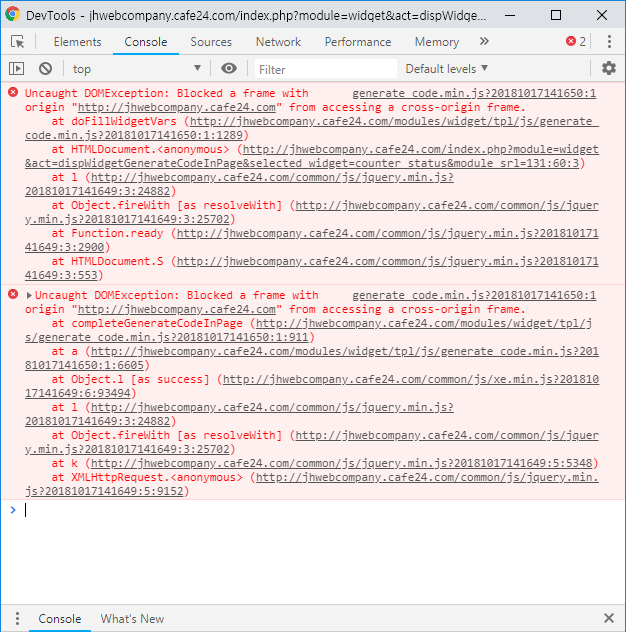Image resolution: width=626 pixels, height=632 pixels.
Task: Click the console prompt input line
Action: 322,510
